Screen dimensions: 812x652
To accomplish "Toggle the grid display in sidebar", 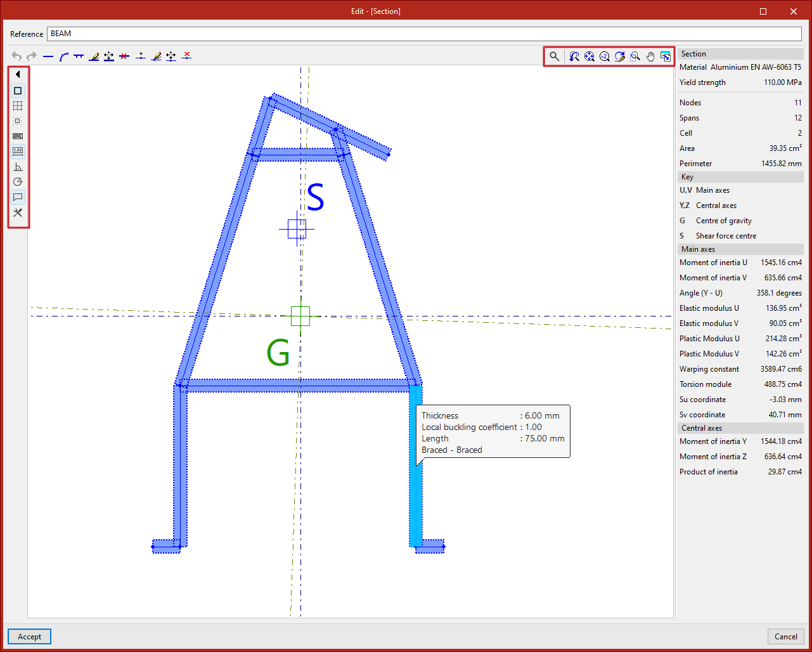I will click(x=18, y=106).
